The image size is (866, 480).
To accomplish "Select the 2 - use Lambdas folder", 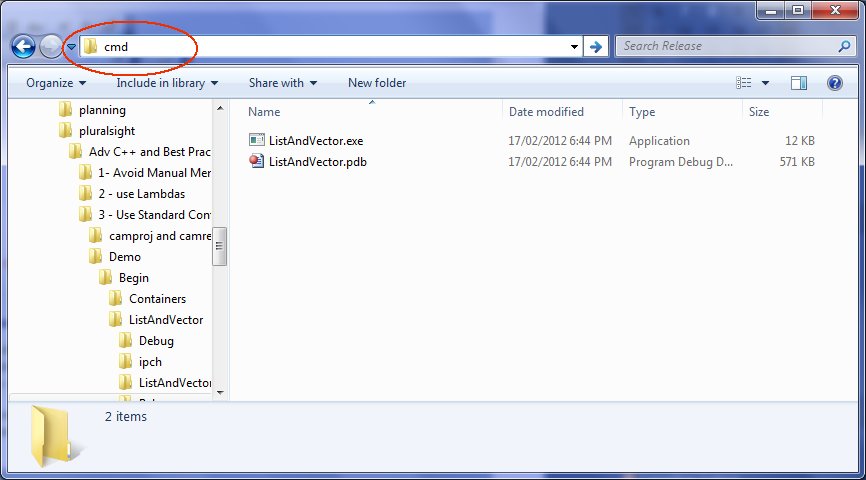I will (x=141, y=194).
